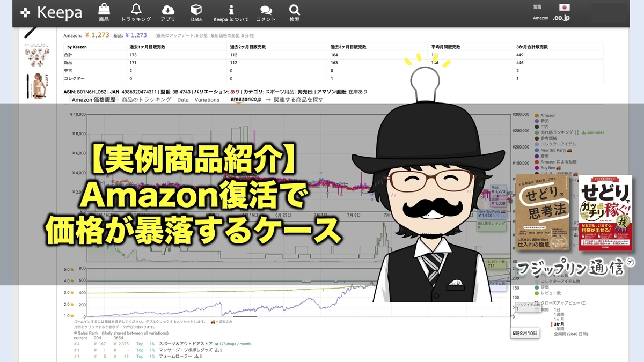Screen dimensions: 644x362
Task: Toggle 売れ筋ランキング legend entry
Action: [553, 132]
